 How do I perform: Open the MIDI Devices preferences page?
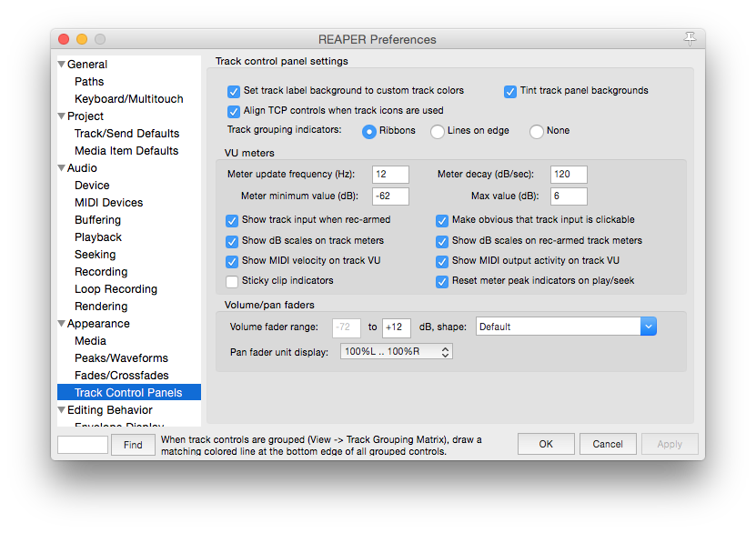click(x=108, y=203)
